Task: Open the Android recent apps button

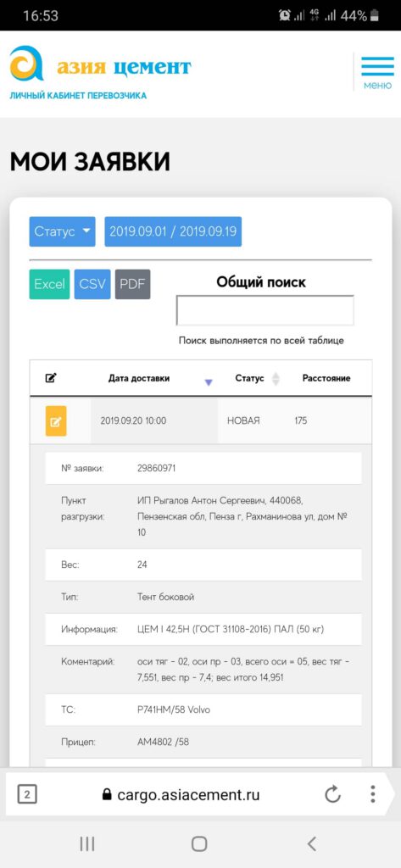Action: pos(87,843)
